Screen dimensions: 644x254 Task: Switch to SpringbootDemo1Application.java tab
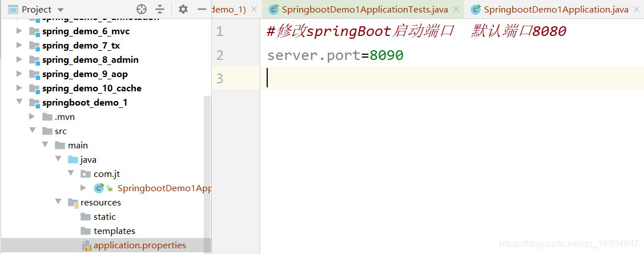pos(556,10)
